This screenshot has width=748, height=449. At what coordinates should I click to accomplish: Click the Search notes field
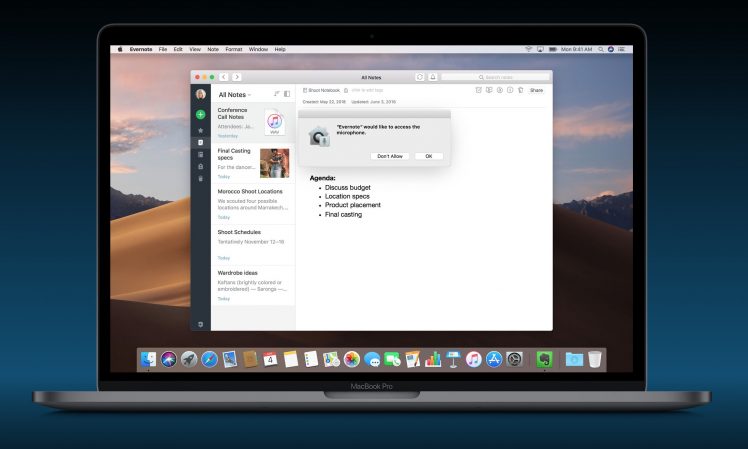495,77
